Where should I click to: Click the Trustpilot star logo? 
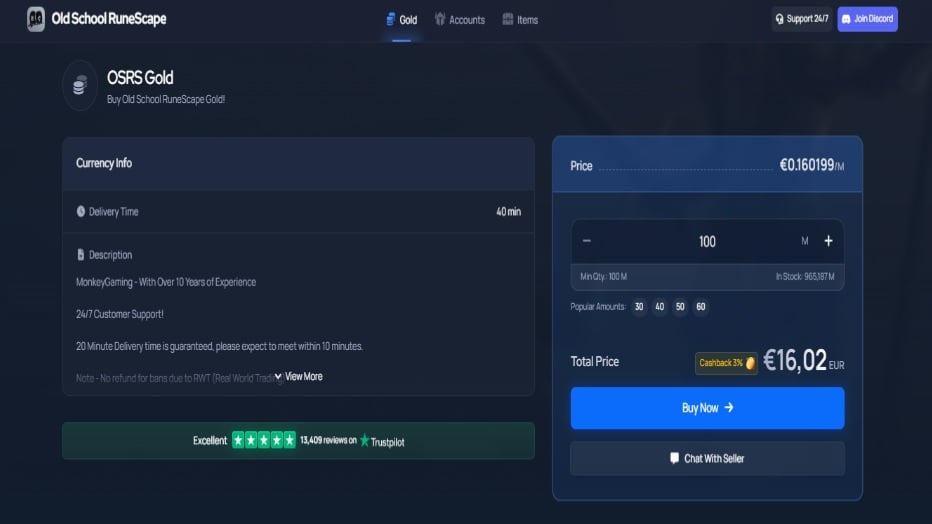365,440
